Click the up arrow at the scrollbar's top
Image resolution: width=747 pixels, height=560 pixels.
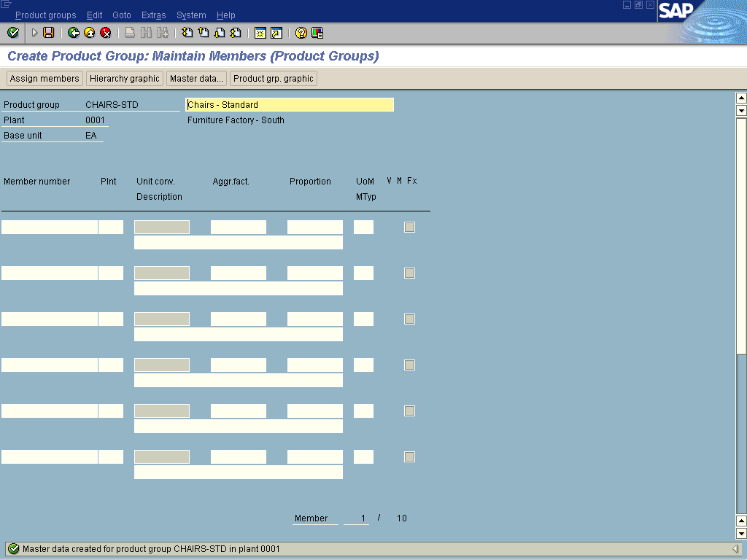tap(741, 98)
